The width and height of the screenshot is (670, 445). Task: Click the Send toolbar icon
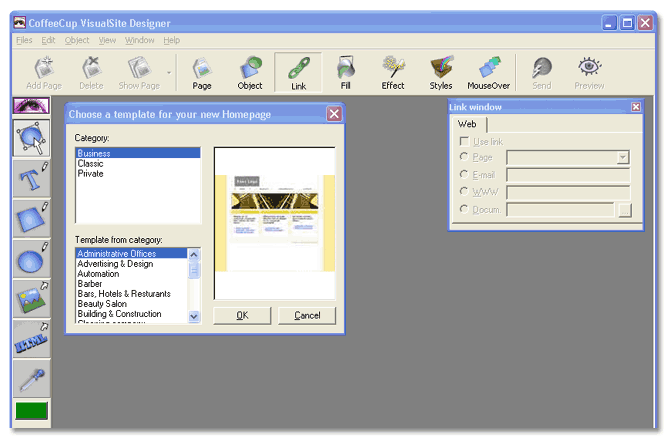(541, 73)
